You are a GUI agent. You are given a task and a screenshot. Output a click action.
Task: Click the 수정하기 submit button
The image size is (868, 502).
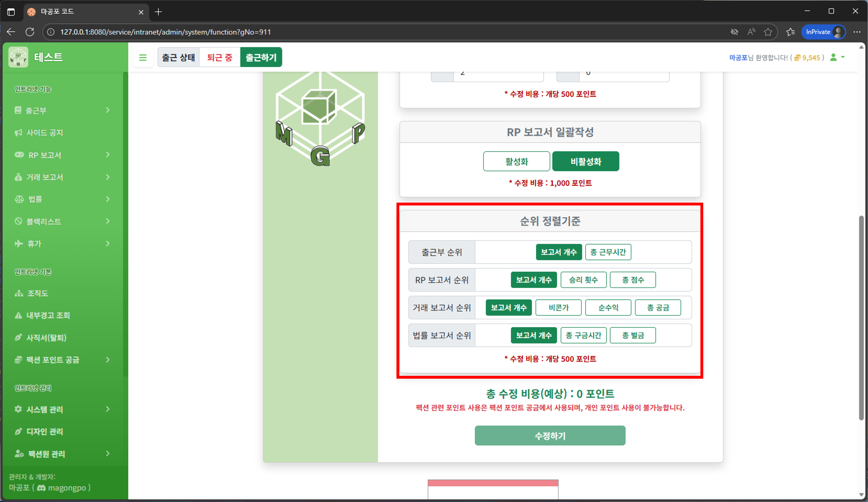(550, 435)
